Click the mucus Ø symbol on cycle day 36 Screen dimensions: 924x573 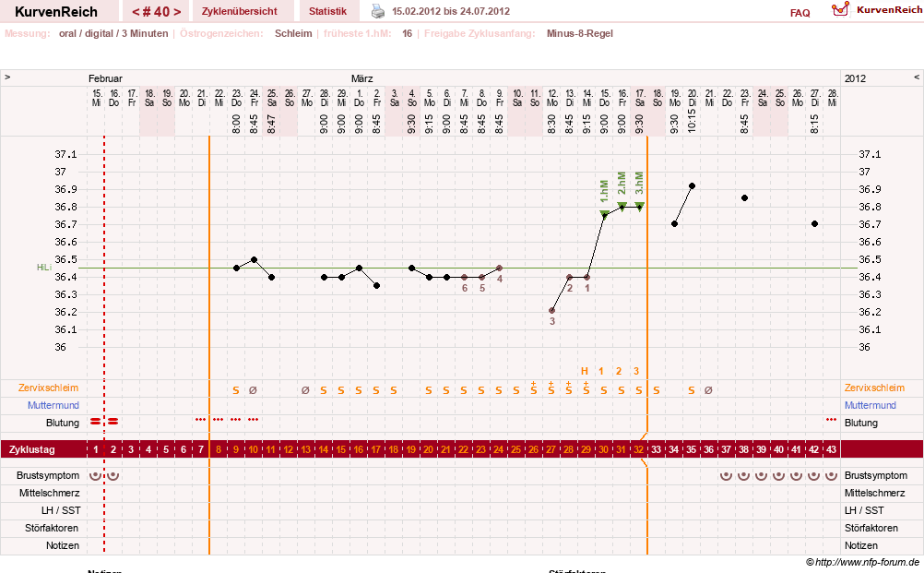(x=708, y=390)
